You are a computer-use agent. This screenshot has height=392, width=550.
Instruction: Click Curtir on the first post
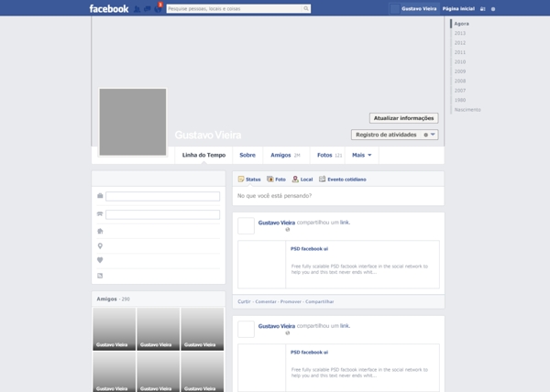point(244,301)
